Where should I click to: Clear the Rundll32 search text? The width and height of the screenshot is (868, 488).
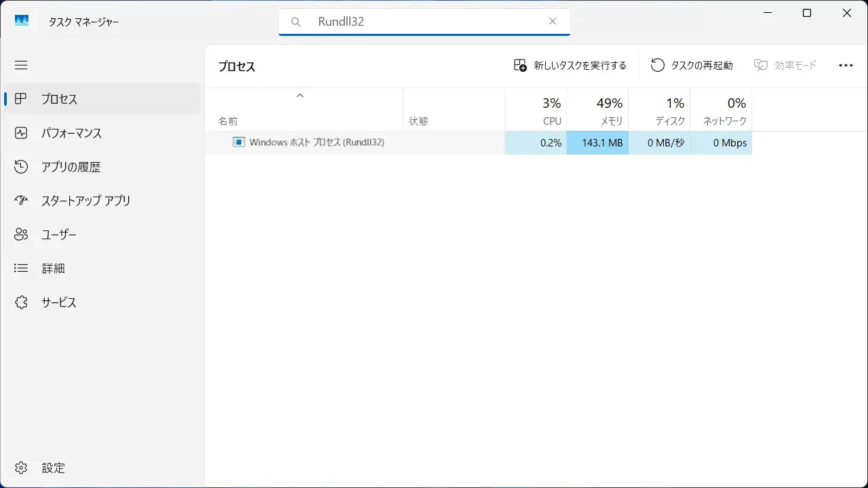tap(553, 22)
